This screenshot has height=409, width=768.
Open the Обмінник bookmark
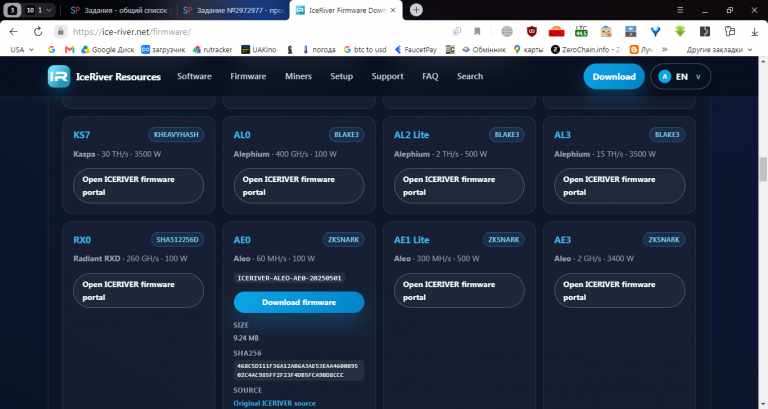pos(484,49)
